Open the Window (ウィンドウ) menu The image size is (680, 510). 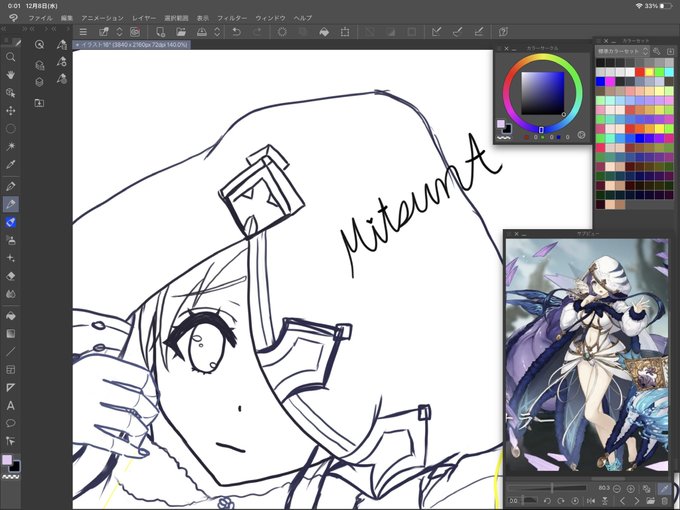pos(270,18)
